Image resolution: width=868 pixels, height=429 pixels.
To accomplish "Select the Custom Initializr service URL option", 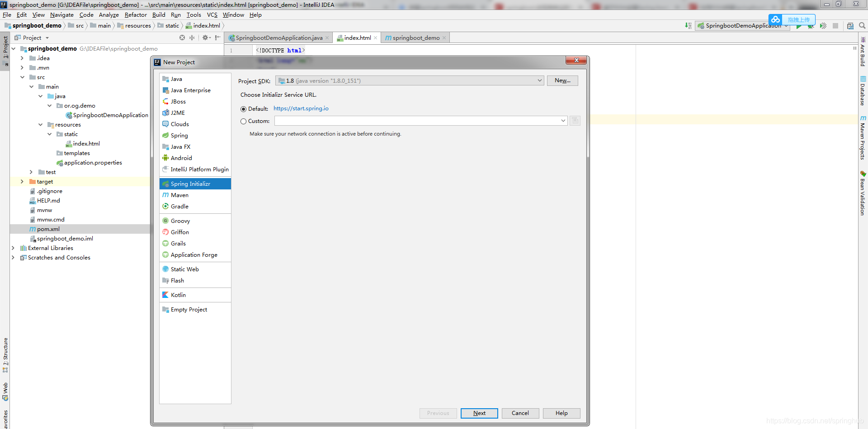I will [244, 121].
